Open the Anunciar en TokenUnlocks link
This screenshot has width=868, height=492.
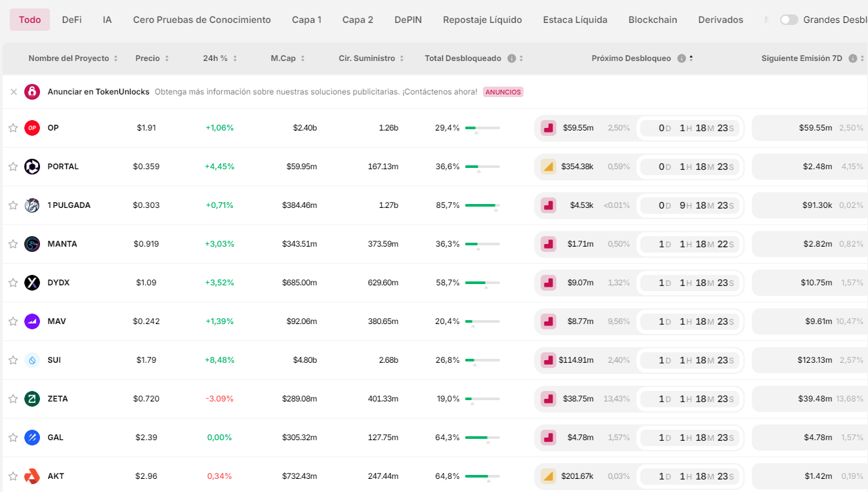[98, 92]
